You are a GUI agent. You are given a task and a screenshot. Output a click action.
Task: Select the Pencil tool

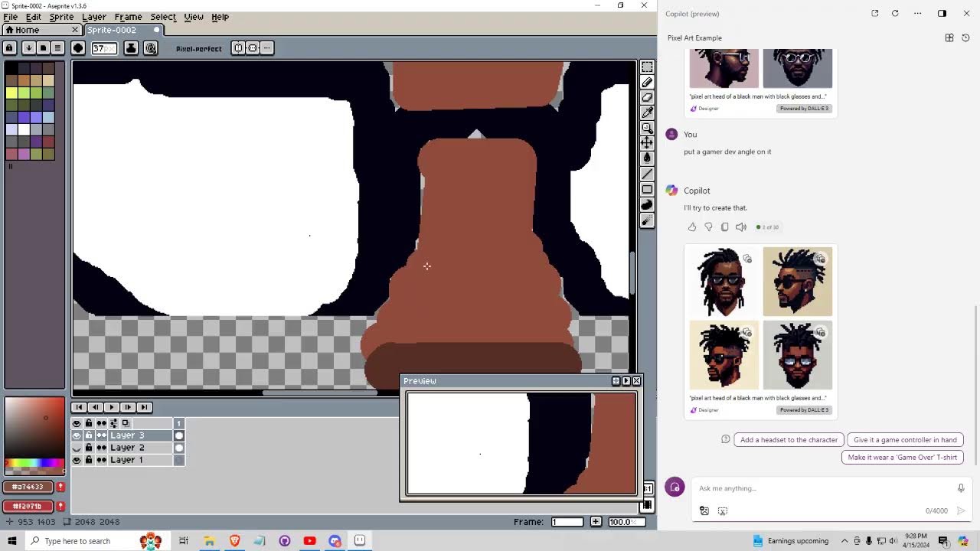[647, 83]
